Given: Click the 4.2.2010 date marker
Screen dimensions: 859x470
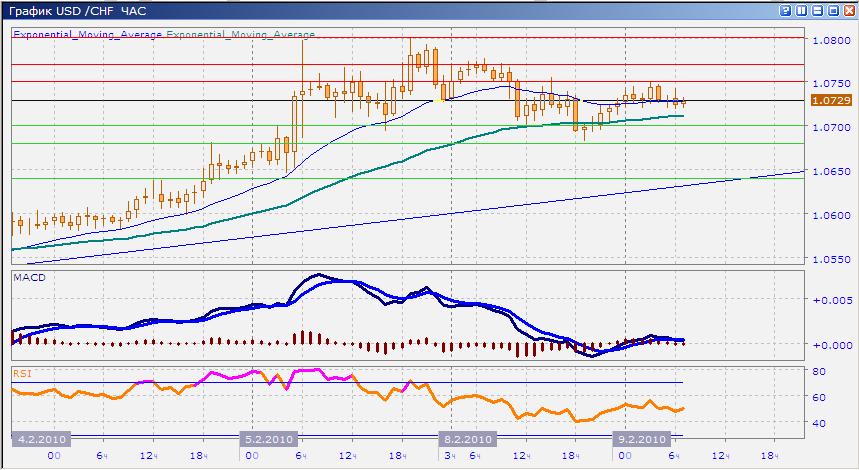Looking at the screenshot, I should click(42, 439).
